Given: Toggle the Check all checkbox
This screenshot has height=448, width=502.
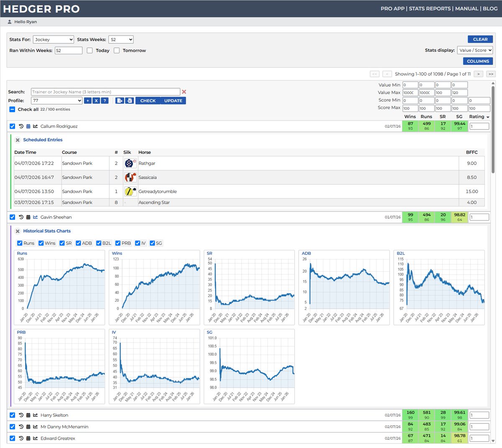Looking at the screenshot, I should tap(12, 109).
